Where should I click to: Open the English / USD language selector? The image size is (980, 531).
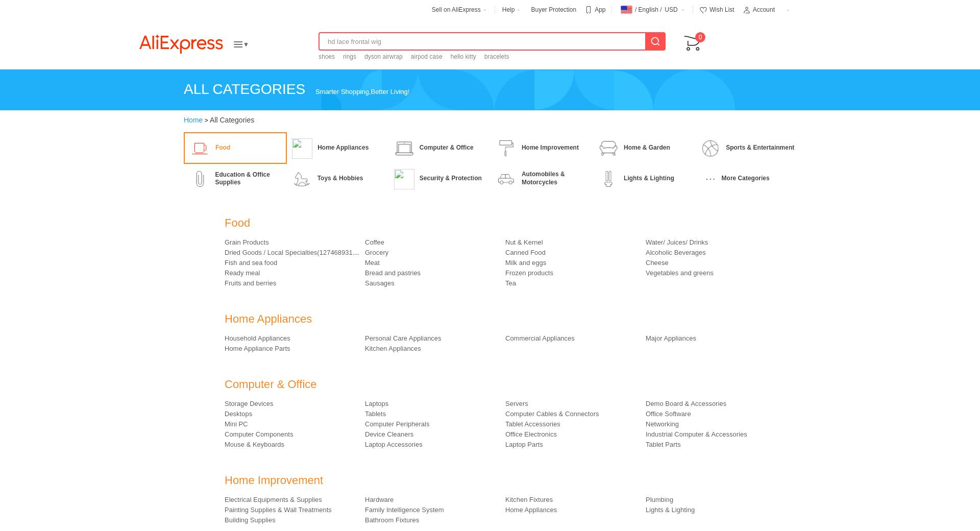click(652, 10)
